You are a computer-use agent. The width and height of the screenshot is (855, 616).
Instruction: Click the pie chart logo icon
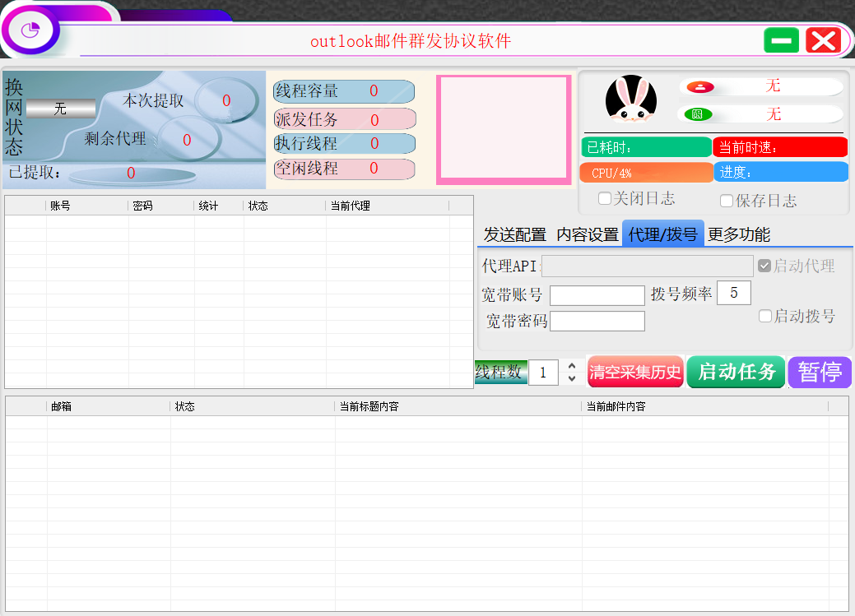(30, 31)
